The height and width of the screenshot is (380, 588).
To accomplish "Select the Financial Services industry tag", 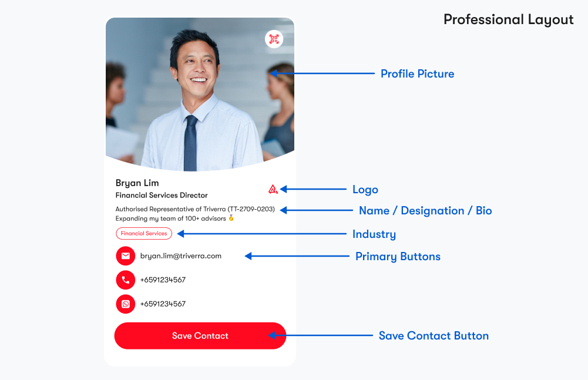I will pos(144,234).
